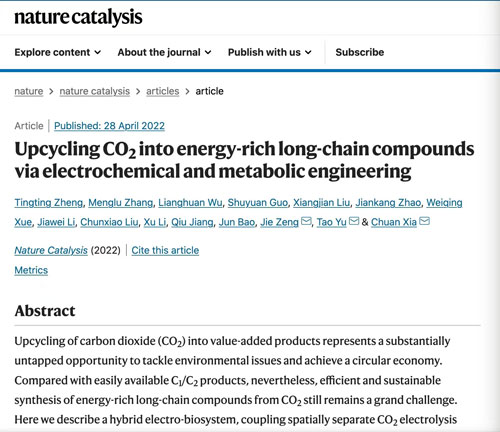Expand the Explore content dropdown
This screenshot has height=432, width=500.
58,52
